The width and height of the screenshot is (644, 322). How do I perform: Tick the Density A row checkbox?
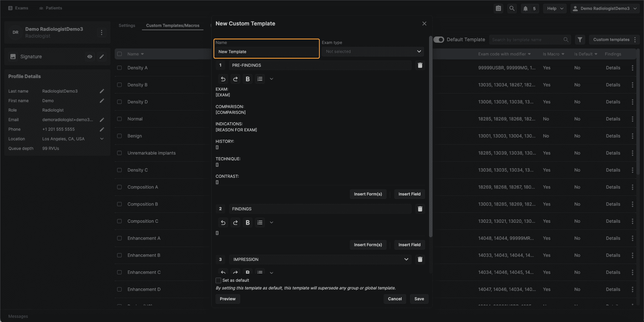pyautogui.click(x=119, y=68)
